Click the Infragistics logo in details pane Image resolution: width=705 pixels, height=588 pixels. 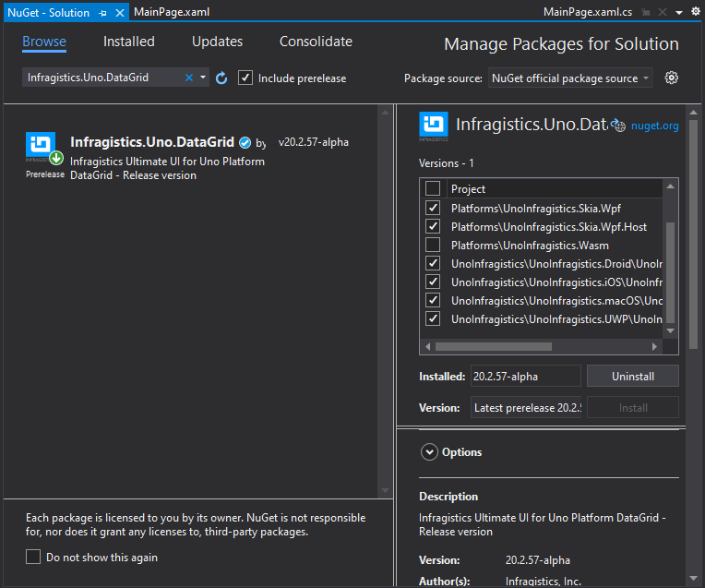(x=434, y=125)
